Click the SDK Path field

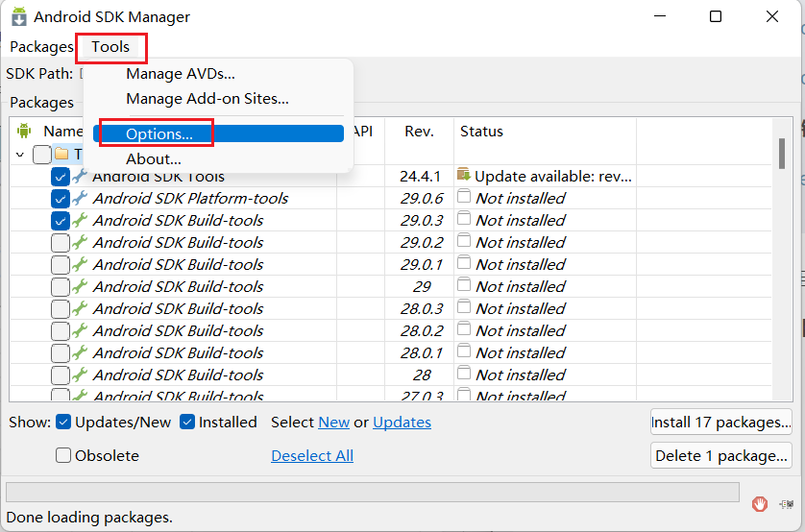(x=83, y=74)
